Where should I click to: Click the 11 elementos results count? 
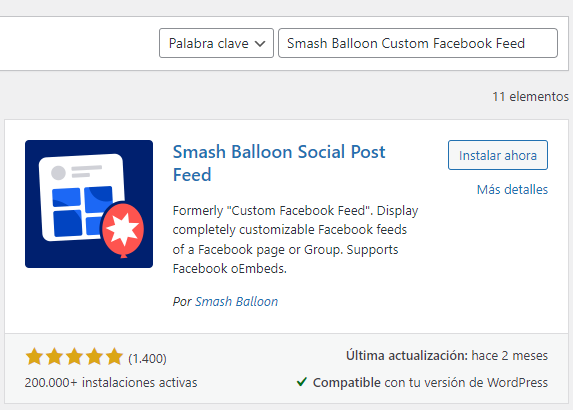point(530,96)
